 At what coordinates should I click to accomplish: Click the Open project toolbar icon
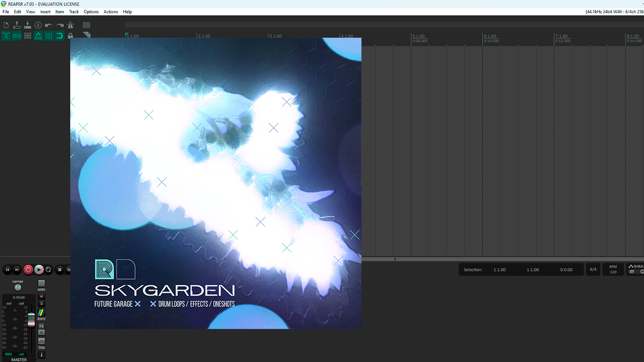(x=17, y=25)
